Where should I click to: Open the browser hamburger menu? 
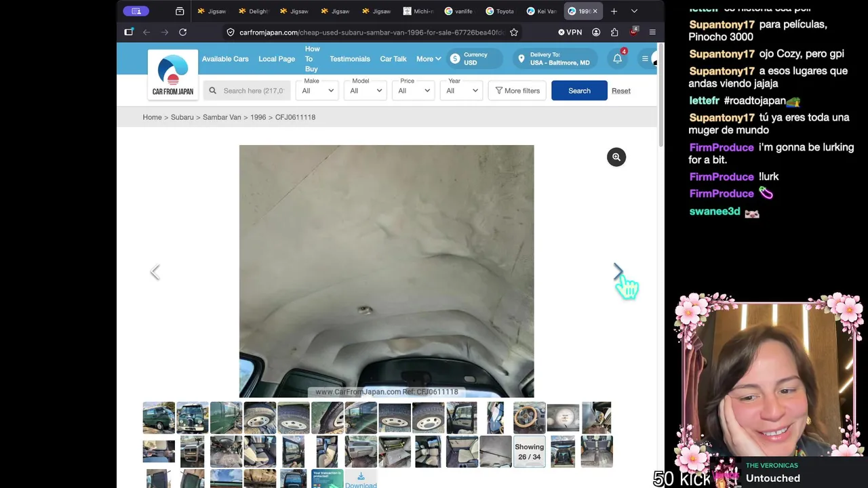click(652, 32)
